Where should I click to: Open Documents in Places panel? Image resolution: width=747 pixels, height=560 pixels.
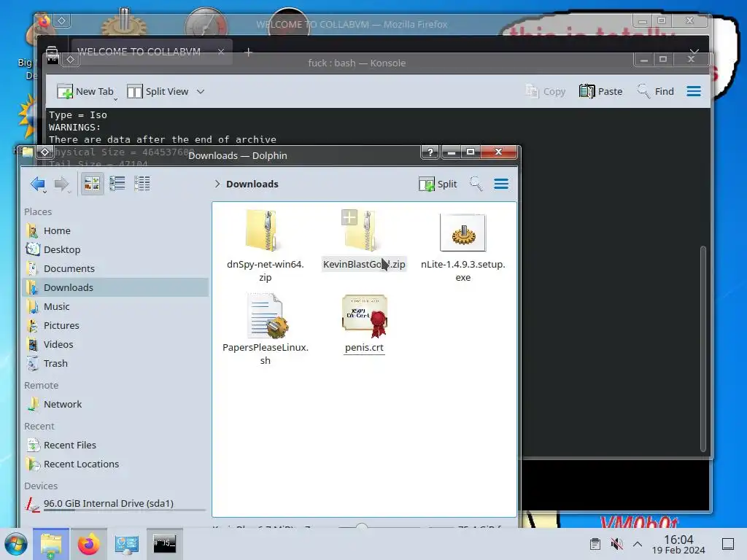click(x=116, y=268)
